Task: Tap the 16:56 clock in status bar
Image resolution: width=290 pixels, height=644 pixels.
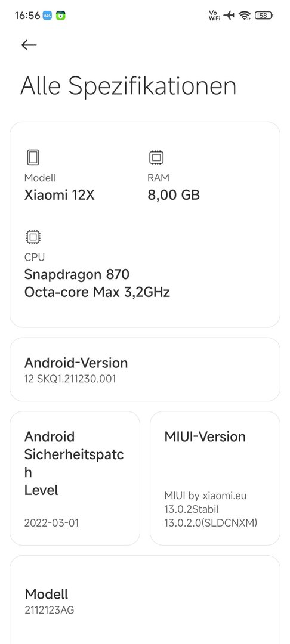Action: coord(27,16)
